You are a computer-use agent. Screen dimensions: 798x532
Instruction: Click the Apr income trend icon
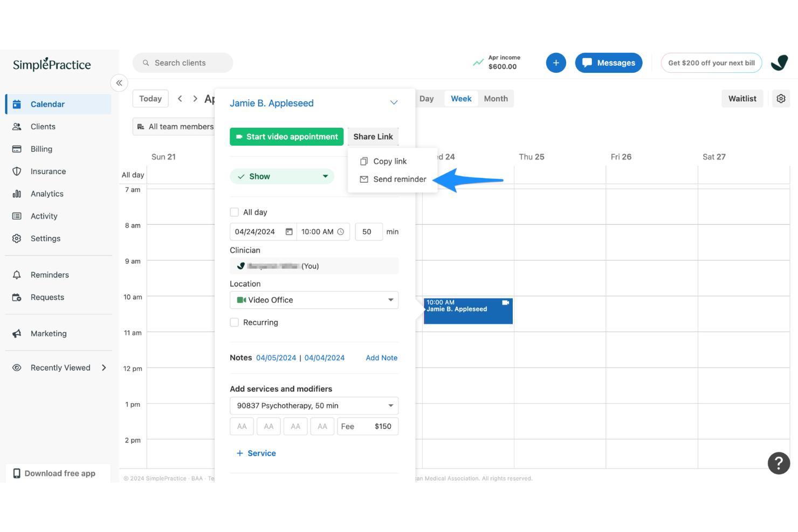478,63
